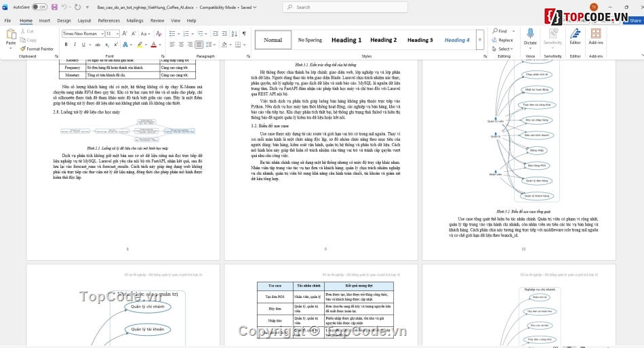Align text left

pyautogui.click(x=172, y=44)
